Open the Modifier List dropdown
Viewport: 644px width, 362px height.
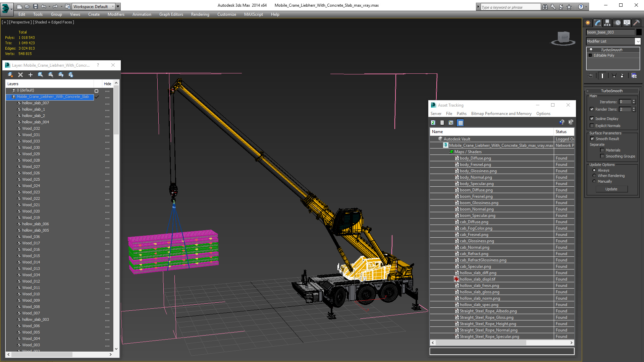(638, 41)
